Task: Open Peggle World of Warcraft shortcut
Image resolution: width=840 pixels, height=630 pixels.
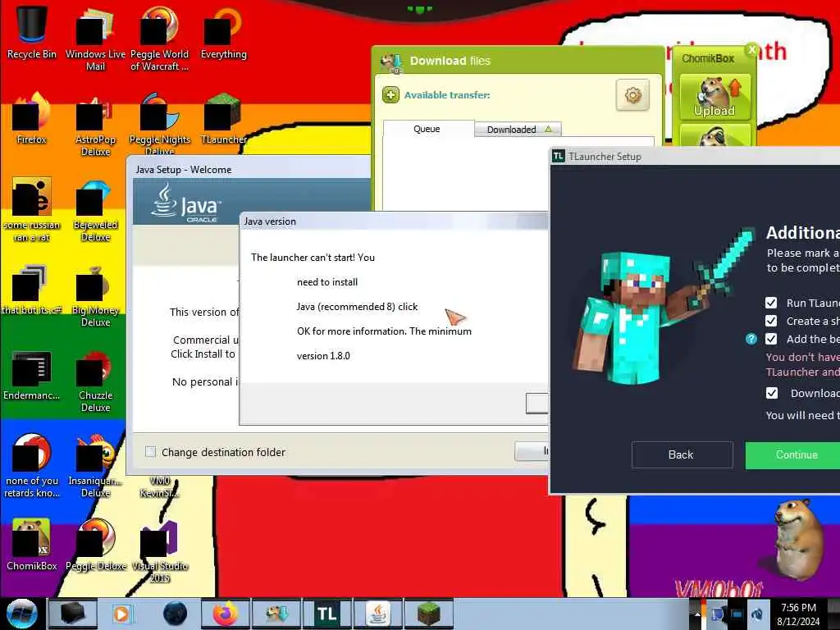Action: point(159,39)
